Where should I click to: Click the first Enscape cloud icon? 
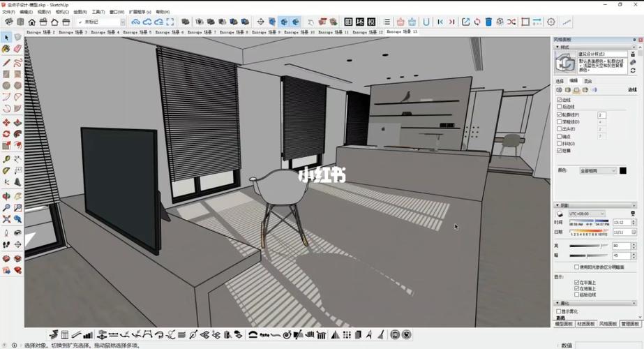pyautogui.click(x=135, y=22)
